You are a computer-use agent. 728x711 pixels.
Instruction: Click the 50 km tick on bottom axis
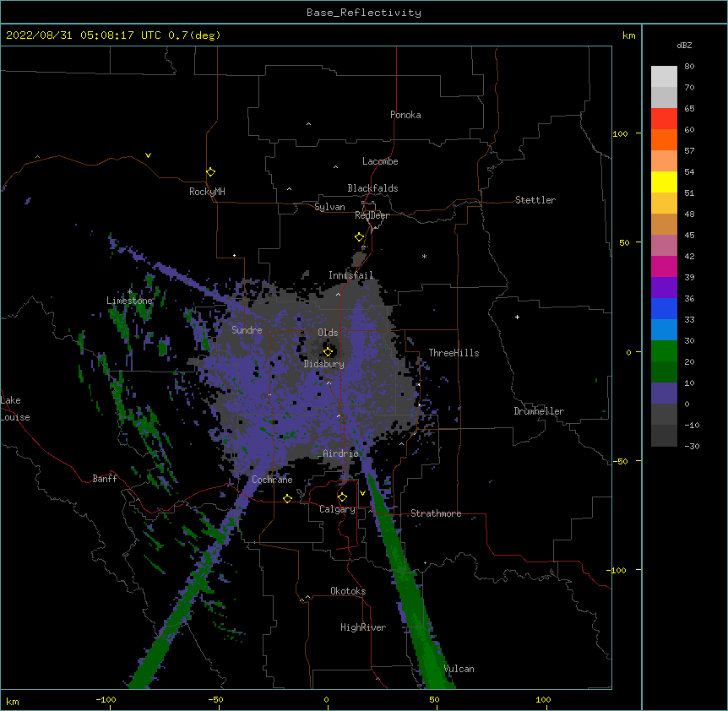(x=435, y=699)
